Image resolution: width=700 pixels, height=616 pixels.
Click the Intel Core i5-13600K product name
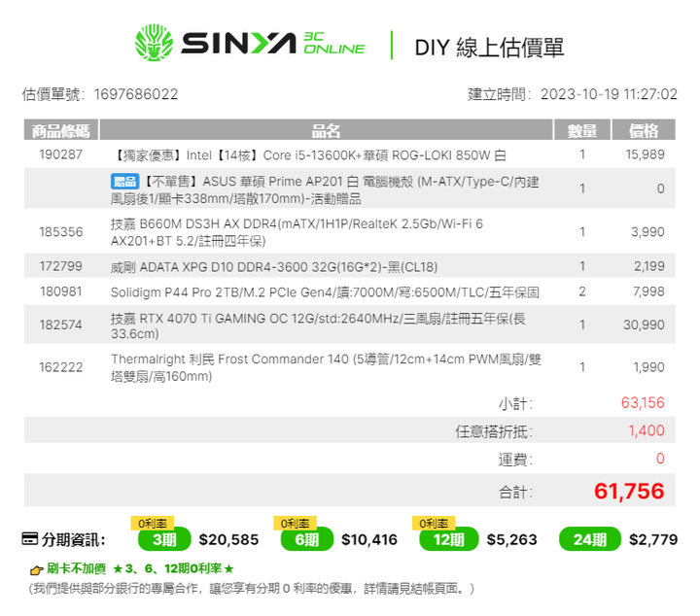click(308, 155)
